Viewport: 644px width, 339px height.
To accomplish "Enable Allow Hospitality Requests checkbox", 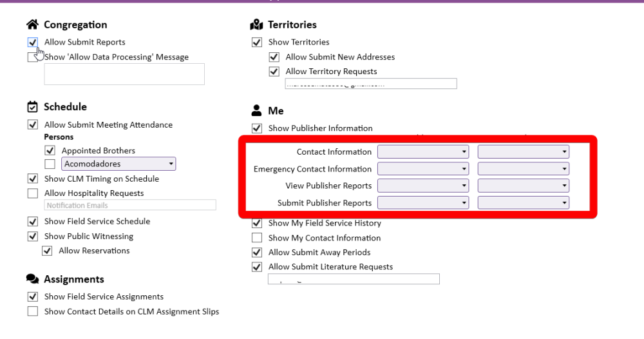I will (33, 193).
